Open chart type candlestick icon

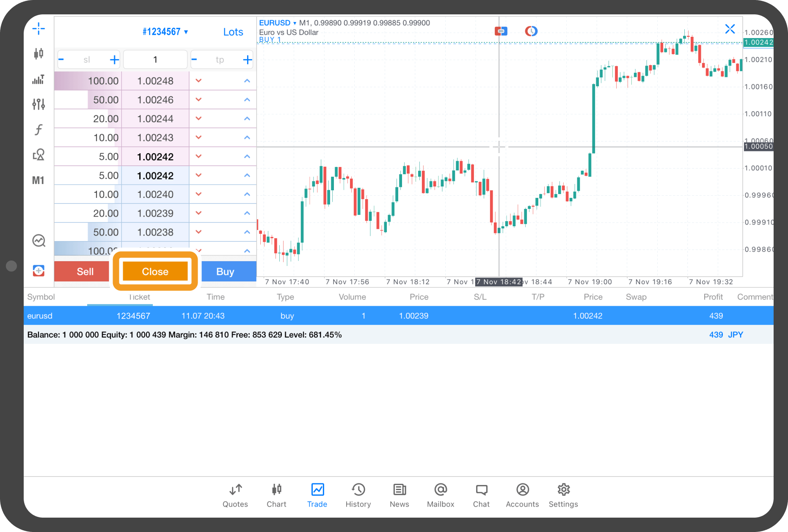[39, 54]
